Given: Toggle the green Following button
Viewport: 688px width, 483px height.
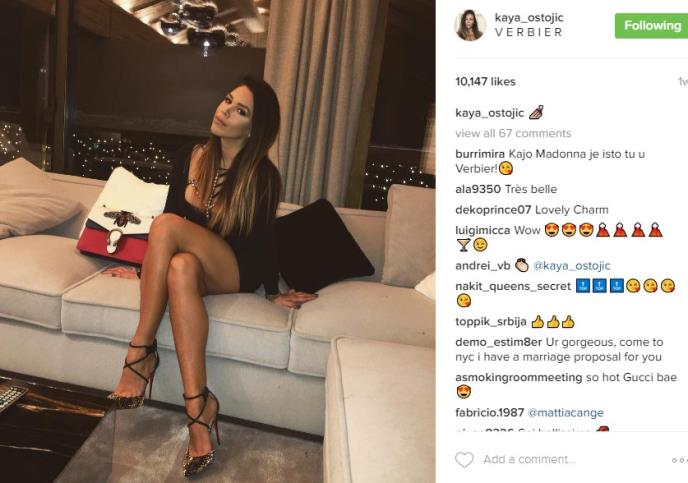Looking at the screenshot, I should pos(652,25).
